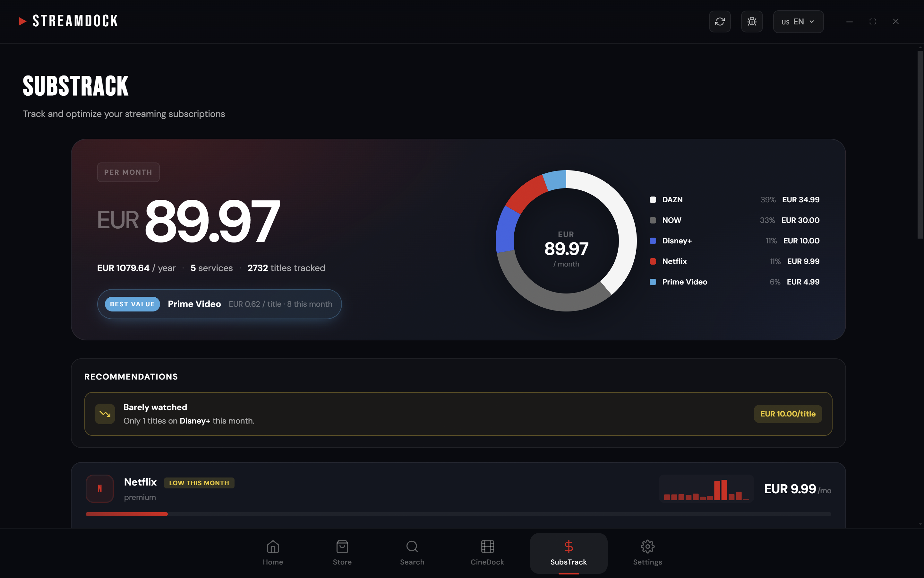Click the EUR 1079.64 / year text
This screenshot has height=578, width=924.
[x=136, y=268]
